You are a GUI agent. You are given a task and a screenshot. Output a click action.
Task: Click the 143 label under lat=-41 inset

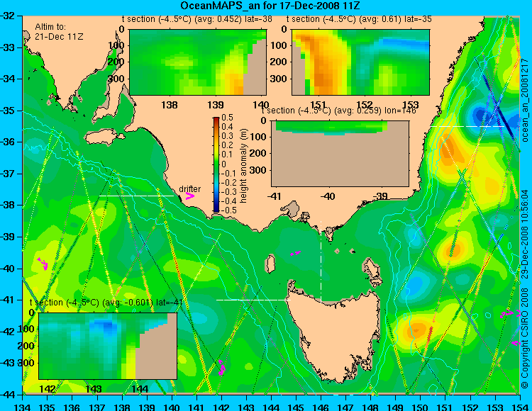94,389
